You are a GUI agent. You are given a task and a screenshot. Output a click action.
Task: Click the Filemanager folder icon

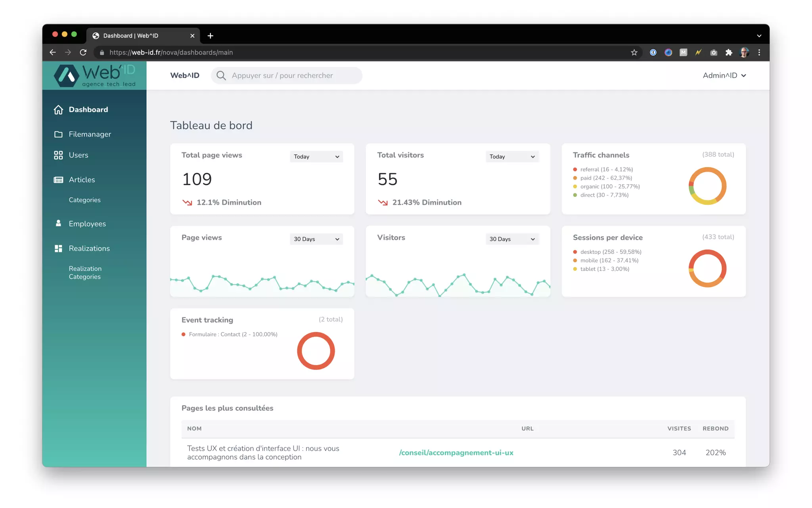[58, 134]
